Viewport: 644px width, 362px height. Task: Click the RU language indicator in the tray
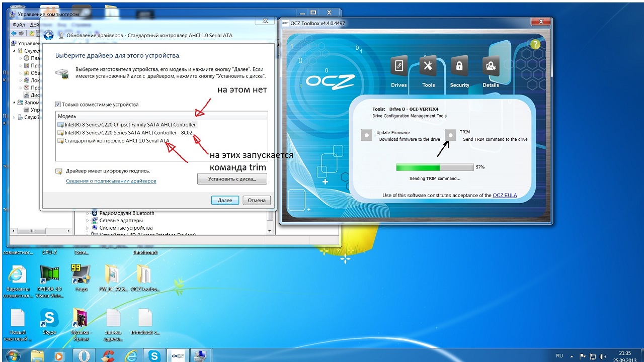pos(559,355)
